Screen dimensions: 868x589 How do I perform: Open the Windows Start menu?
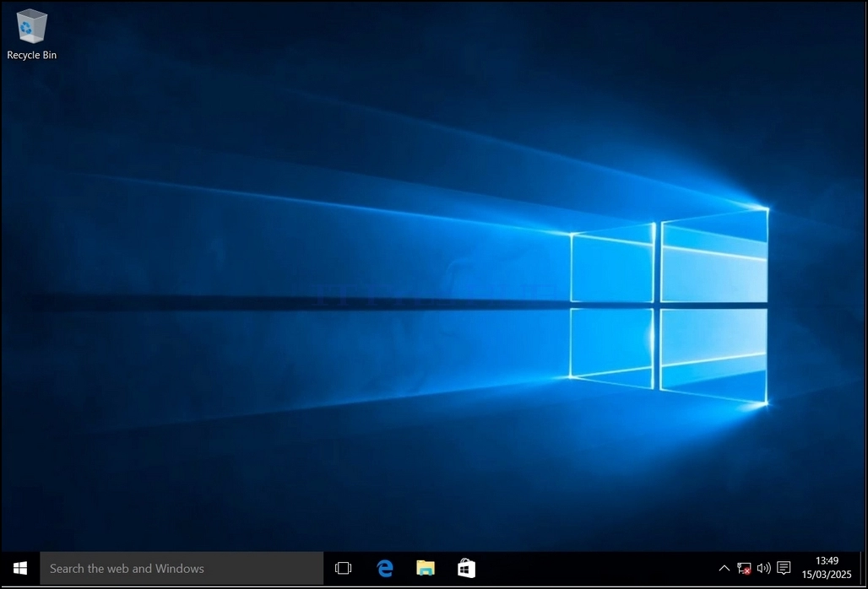coord(20,568)
